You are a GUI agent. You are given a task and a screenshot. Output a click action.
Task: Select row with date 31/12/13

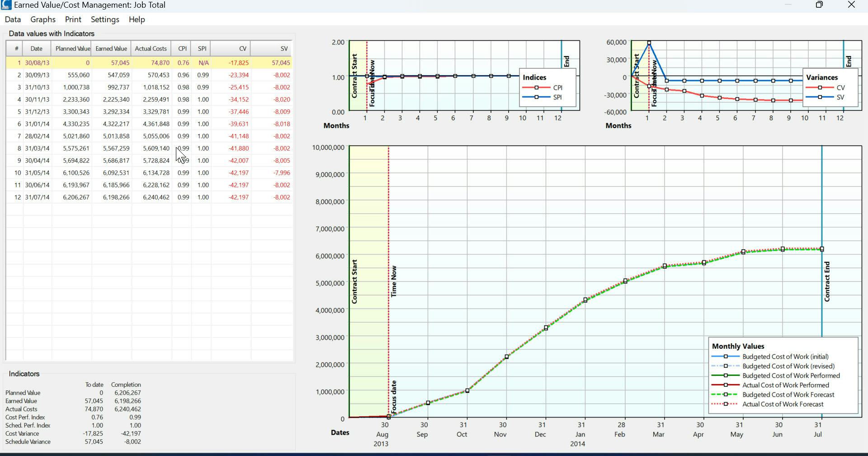(149, 112)
